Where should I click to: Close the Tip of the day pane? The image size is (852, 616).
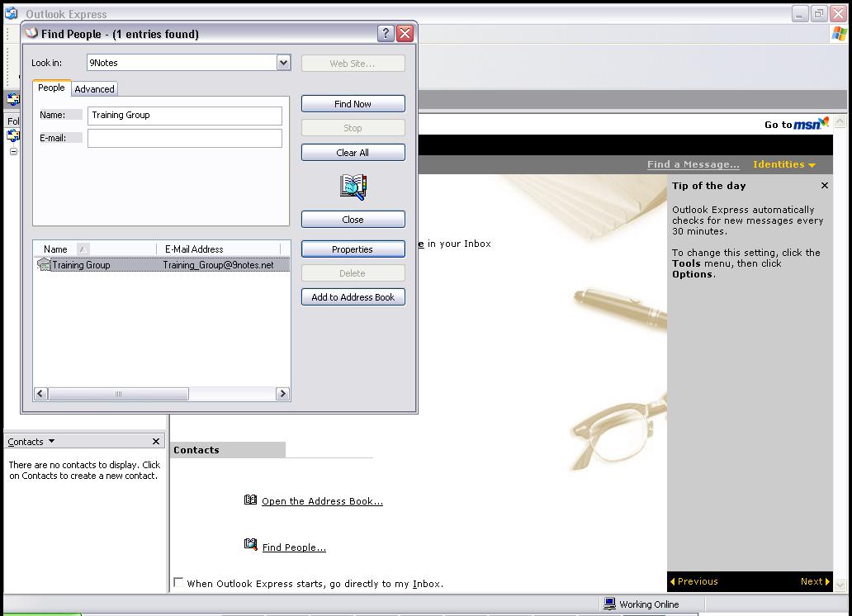pos(824,186)
